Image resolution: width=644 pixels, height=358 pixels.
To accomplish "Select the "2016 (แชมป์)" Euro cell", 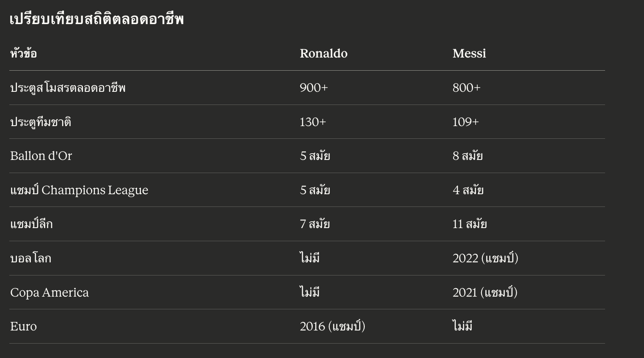I will (332, 327).
